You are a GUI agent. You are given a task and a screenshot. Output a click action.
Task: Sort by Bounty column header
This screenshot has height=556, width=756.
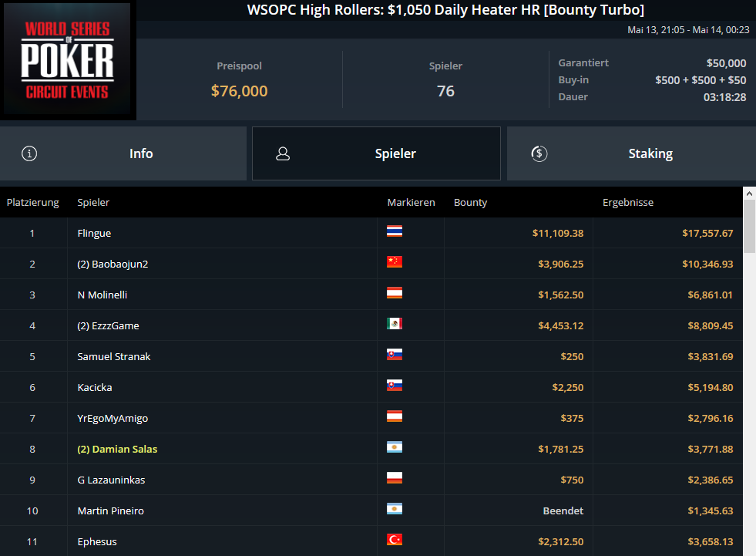470,202
